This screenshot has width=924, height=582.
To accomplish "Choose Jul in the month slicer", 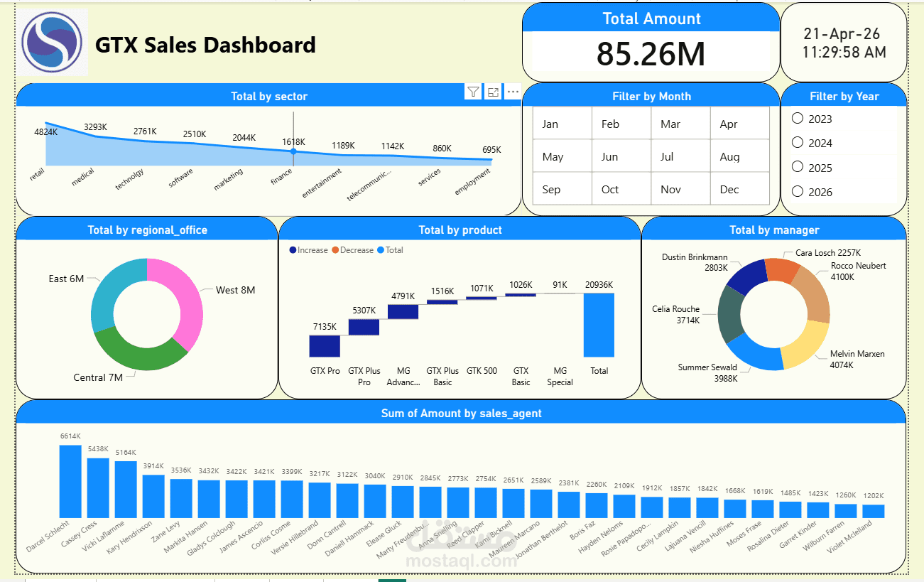I will [680, 156].
